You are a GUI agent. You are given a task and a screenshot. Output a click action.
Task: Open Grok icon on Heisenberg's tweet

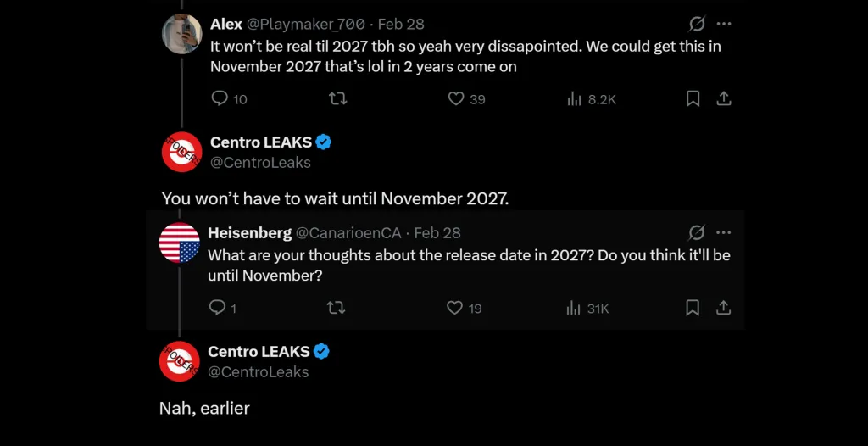[x=697, y=232]
